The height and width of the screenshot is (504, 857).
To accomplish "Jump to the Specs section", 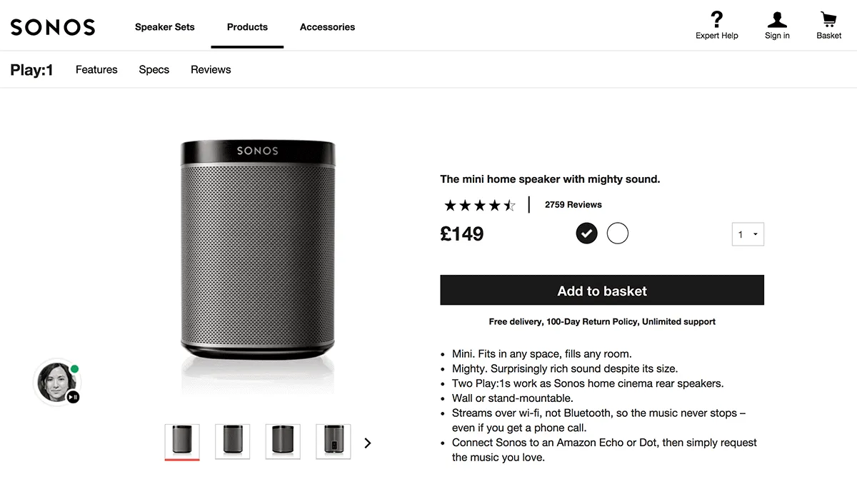I will tap(154, 69).
